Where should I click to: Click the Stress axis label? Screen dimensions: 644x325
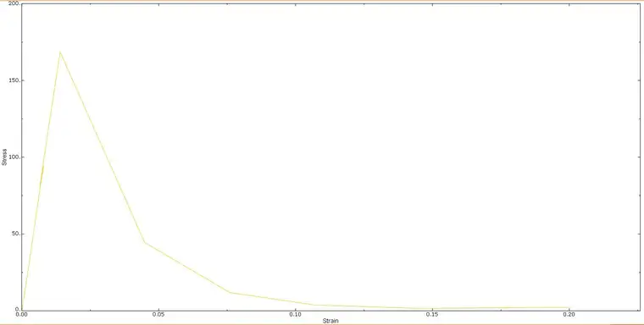click(4, 157)
